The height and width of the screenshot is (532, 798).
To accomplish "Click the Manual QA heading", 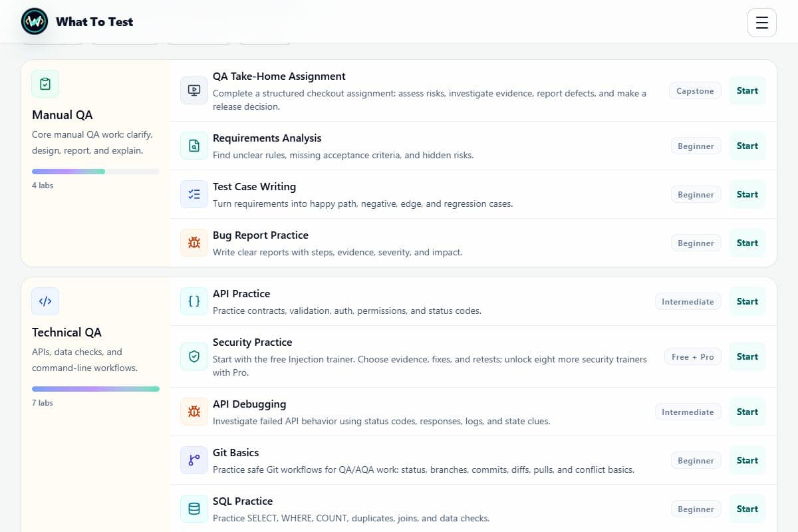I will click(x=63, y=115).
